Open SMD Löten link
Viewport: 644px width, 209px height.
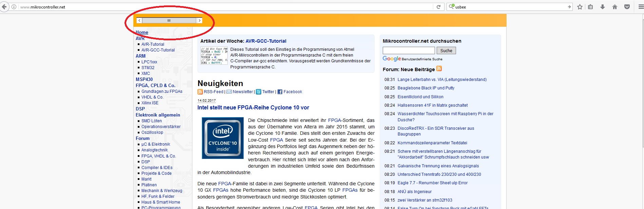(152, 121)
